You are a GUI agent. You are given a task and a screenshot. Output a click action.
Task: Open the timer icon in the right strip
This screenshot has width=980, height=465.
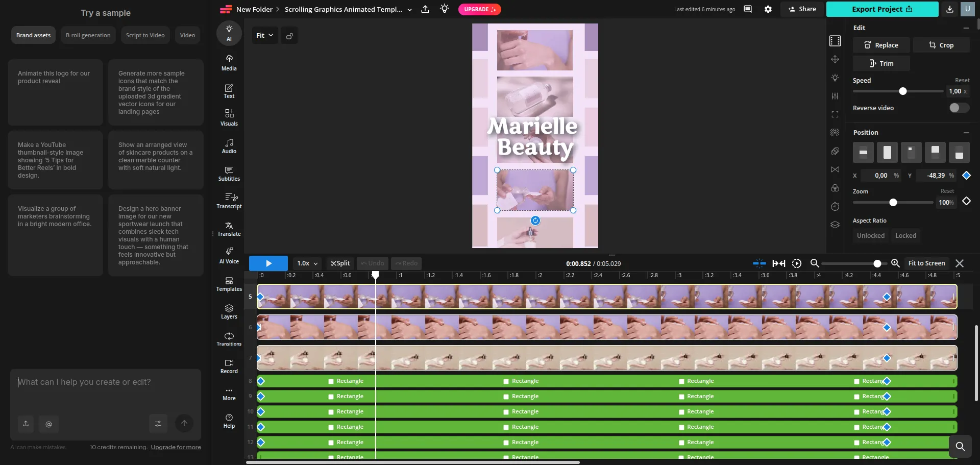point(835,206)
